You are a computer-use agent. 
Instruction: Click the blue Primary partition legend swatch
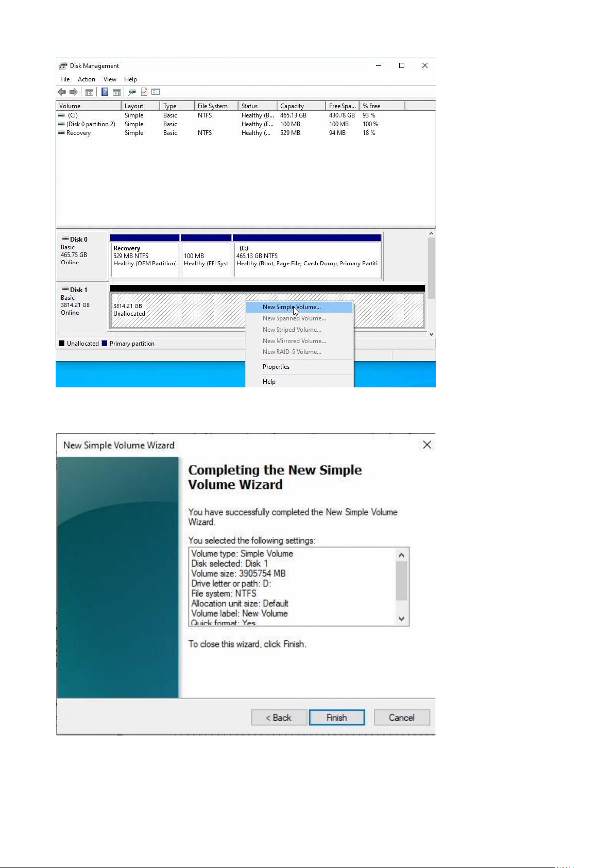click(x=105, y=344)
